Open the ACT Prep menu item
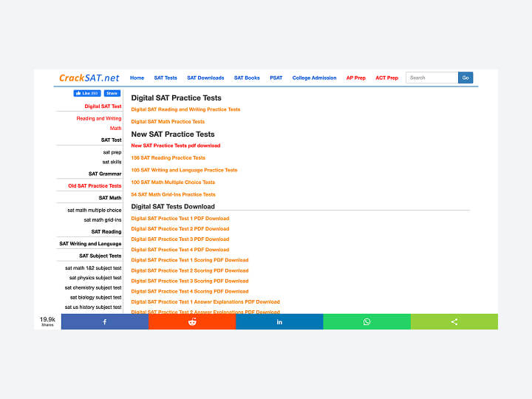The width and height of the screenshot is (532, 399). pyautogui.click(x=386, y=78)
